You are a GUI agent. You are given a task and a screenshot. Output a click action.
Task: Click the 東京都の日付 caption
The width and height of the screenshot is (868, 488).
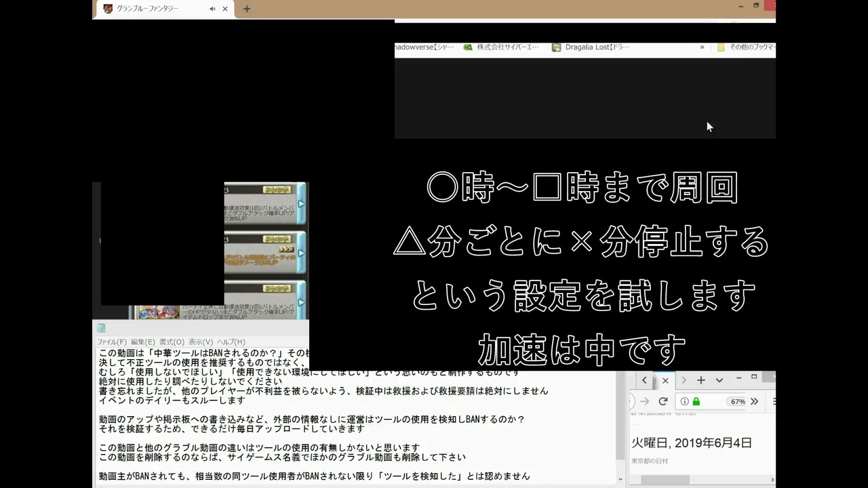point(650,461)
